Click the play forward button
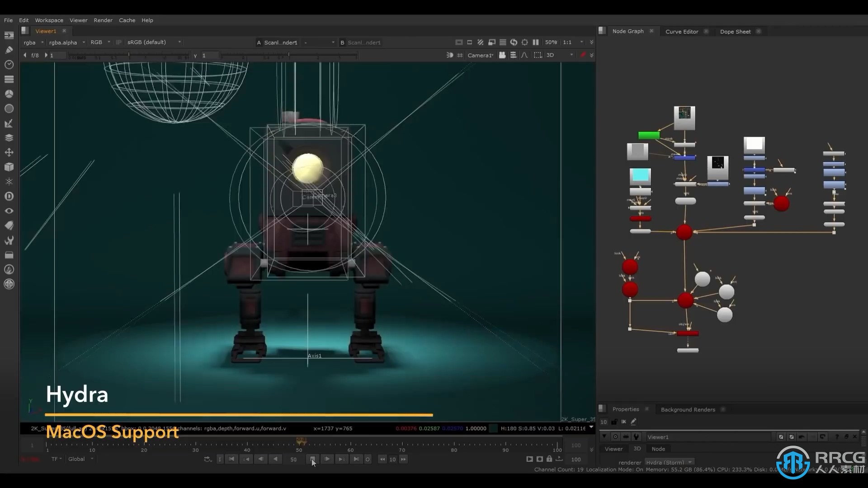868x488 pixels. [327, 459]
